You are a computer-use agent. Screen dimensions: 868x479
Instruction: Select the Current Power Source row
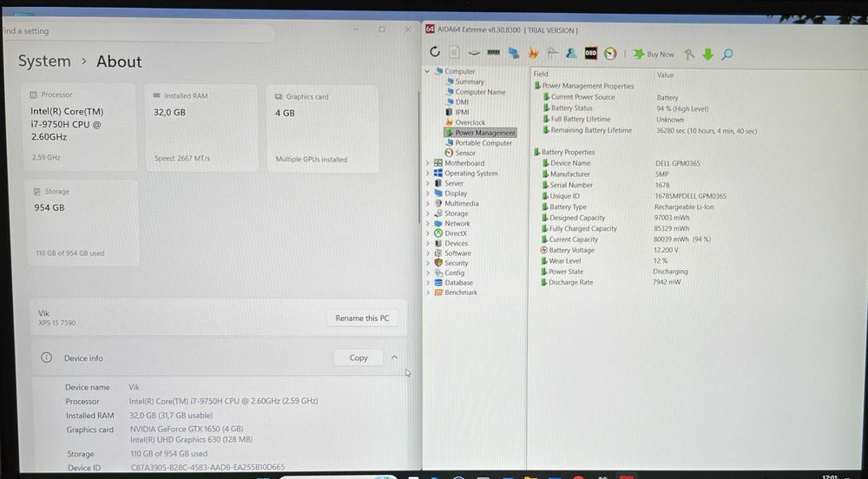pos(610,97)
